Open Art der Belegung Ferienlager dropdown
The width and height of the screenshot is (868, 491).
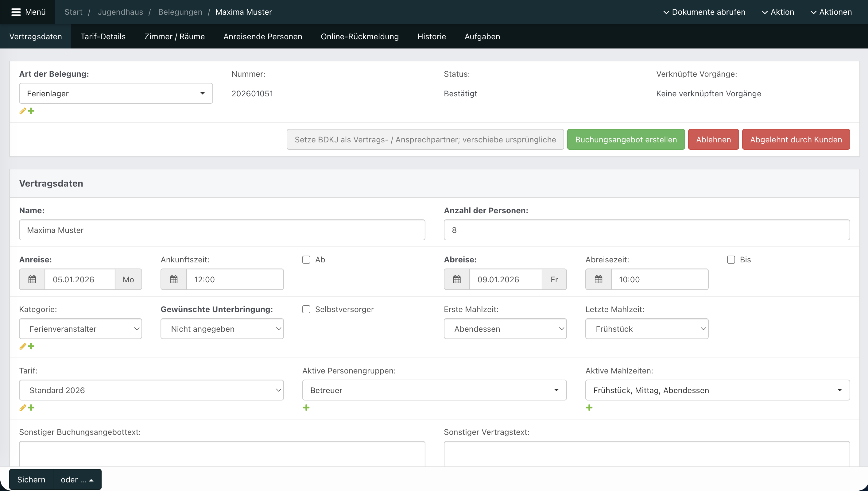click(116, 93)
